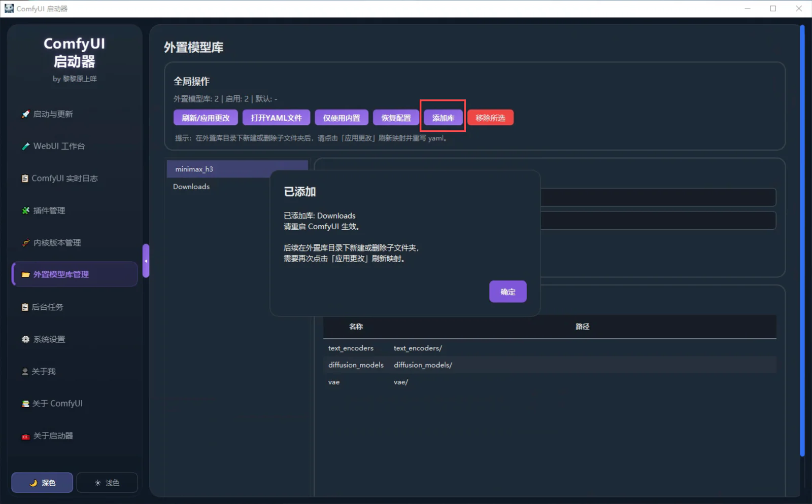Click the 仅使用内置 button
This screenshot has width=812, height=504.
342,118
